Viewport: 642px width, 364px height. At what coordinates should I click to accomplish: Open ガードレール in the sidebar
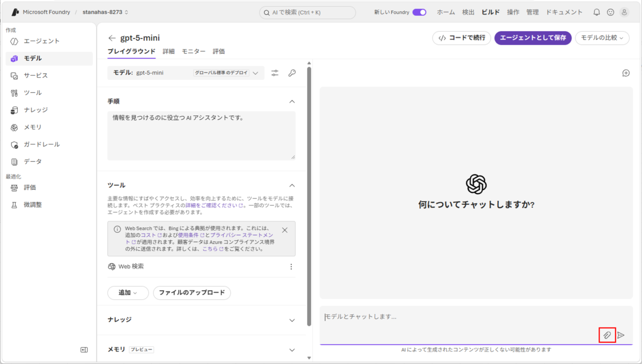49,145
